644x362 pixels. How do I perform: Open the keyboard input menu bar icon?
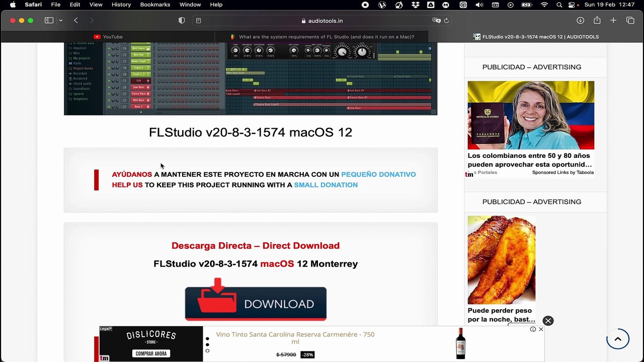pyautogui.click(x=495, y=5)
